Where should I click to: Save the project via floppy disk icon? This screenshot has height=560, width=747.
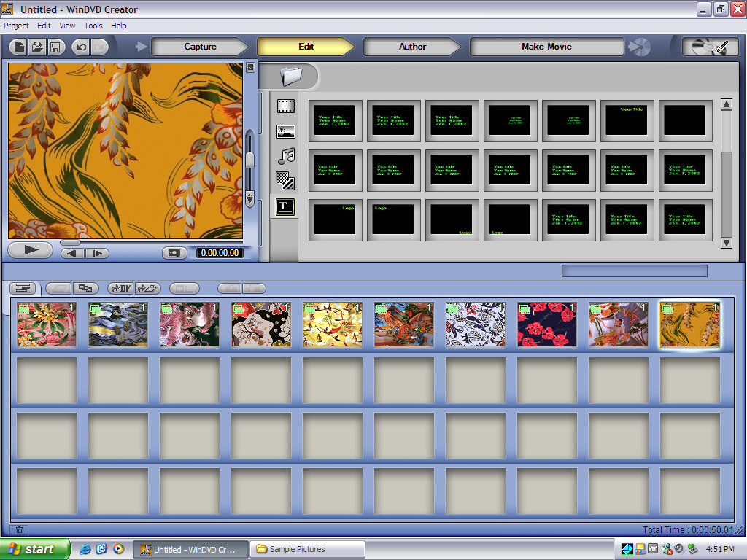pyautogui.click(x=55, y=47)
